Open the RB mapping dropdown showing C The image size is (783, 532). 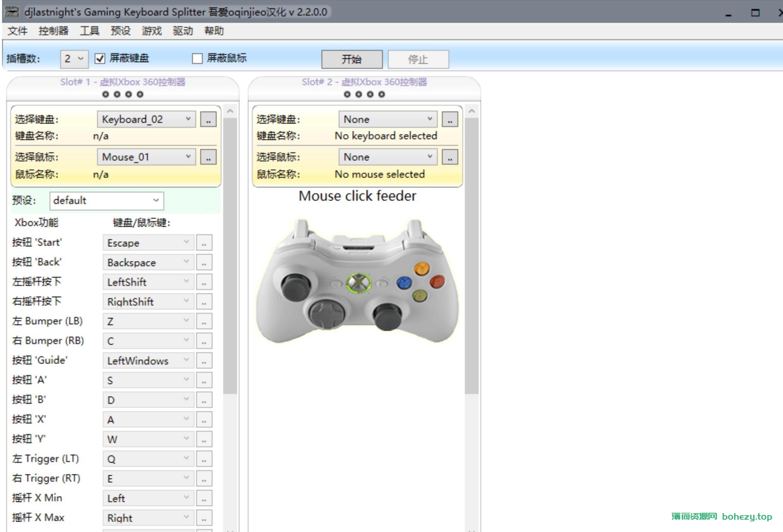pyautogui.click(x=148, y=341)
